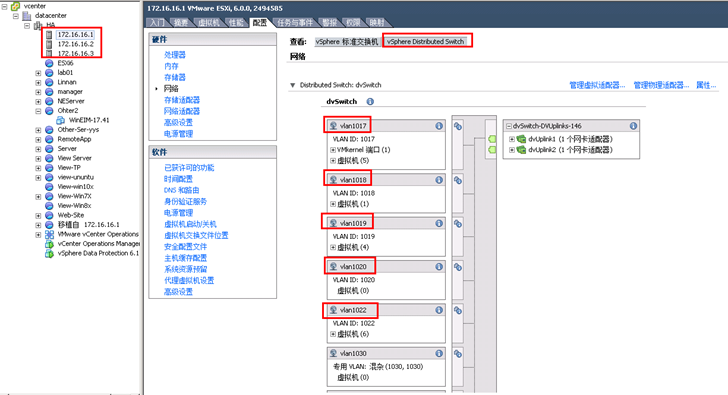Click port connection icon beside vlan1022

[x=458, y=311]
